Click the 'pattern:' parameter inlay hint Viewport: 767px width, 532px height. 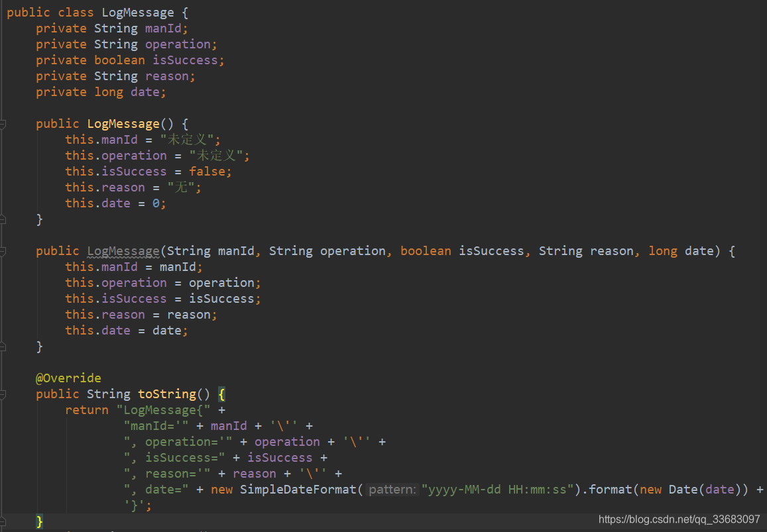coord(392,490)
